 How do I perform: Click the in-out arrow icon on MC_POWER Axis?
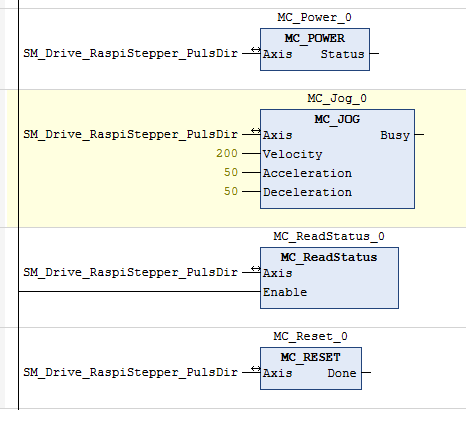coord(256,50)
